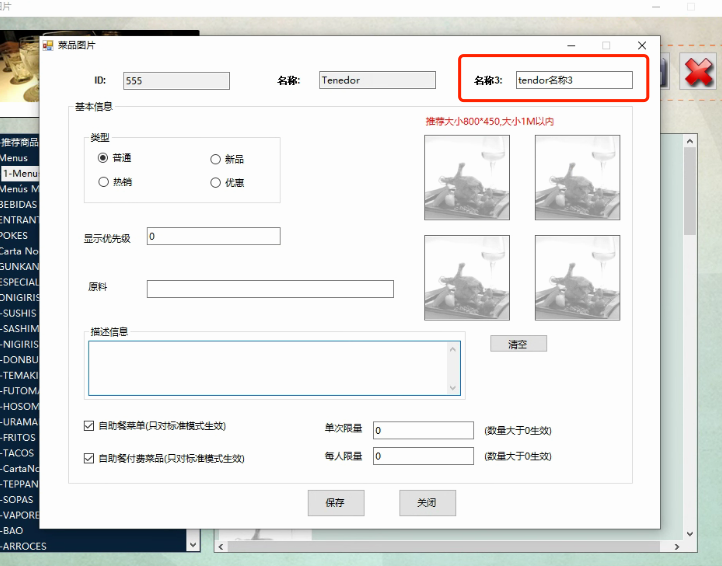Viewport: 722px width, 566px height.
Task: Select the 新品 radio button
Action: [215, 159]
